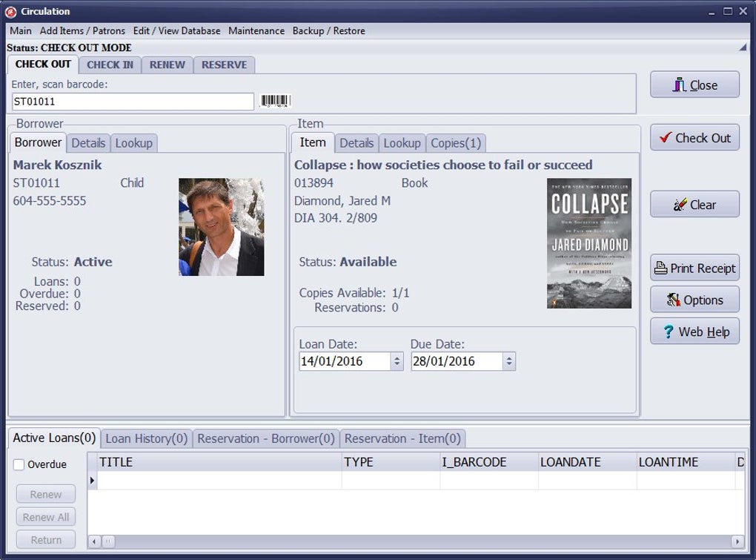Adjust the Loan Date spinner arrows
The image size is (756, 560).
tap(397, 361)
